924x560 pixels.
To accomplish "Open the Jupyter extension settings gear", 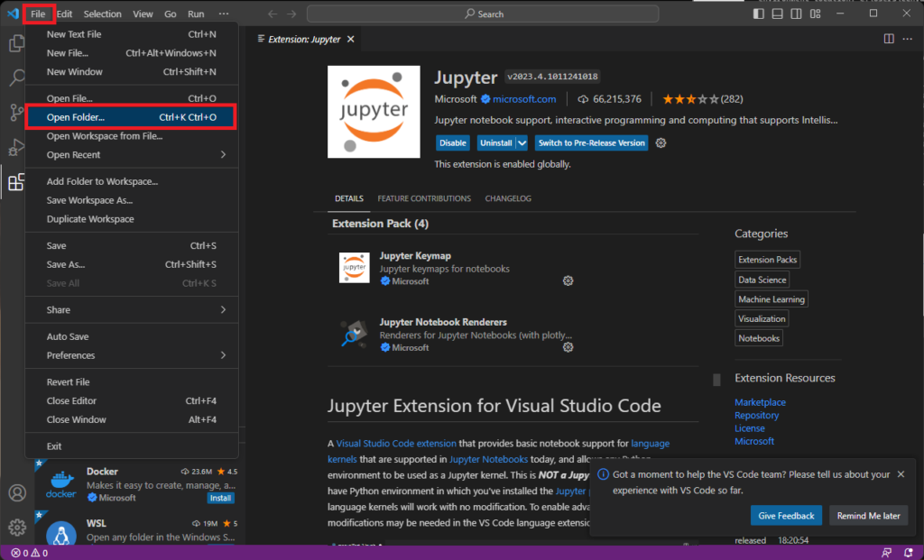I will pos(661,143).
